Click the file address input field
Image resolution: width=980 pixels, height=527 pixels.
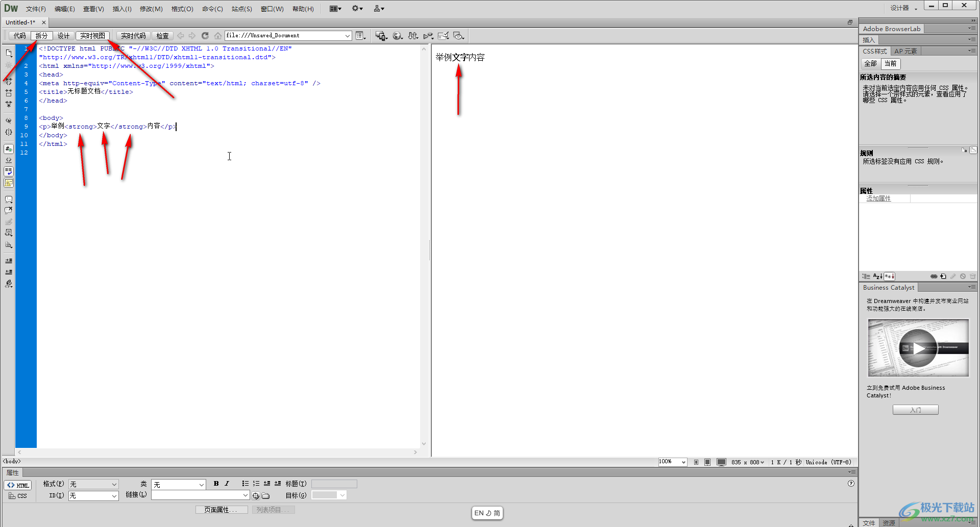pyautogui.click(x=284, y=36)
